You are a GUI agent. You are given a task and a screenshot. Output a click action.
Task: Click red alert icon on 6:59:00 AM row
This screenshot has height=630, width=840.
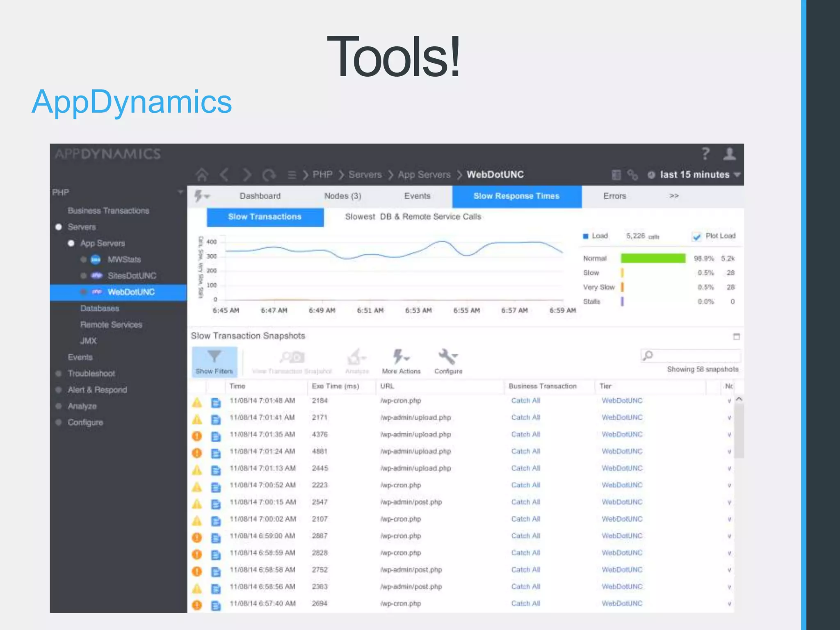point(197,538)
